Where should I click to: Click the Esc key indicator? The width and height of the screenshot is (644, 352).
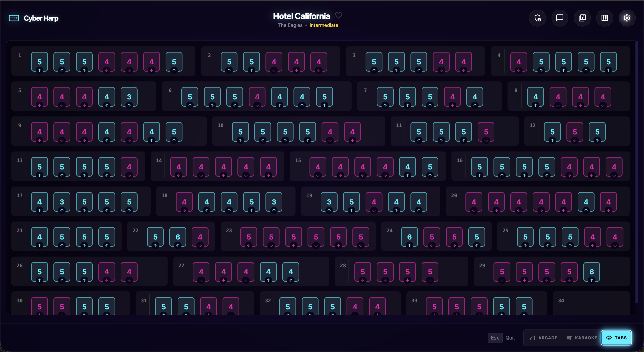(x=495, y=338)
